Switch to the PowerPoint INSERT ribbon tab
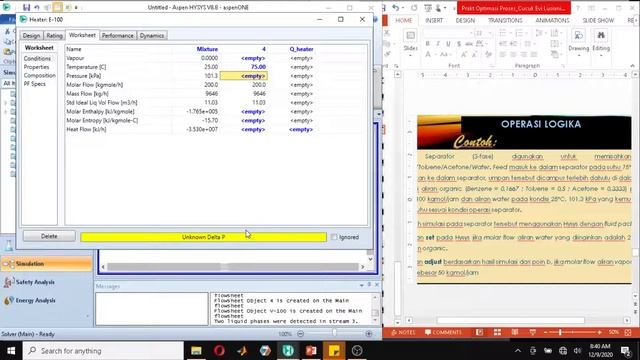Screen dimensions: 640x360 point(434,20)
